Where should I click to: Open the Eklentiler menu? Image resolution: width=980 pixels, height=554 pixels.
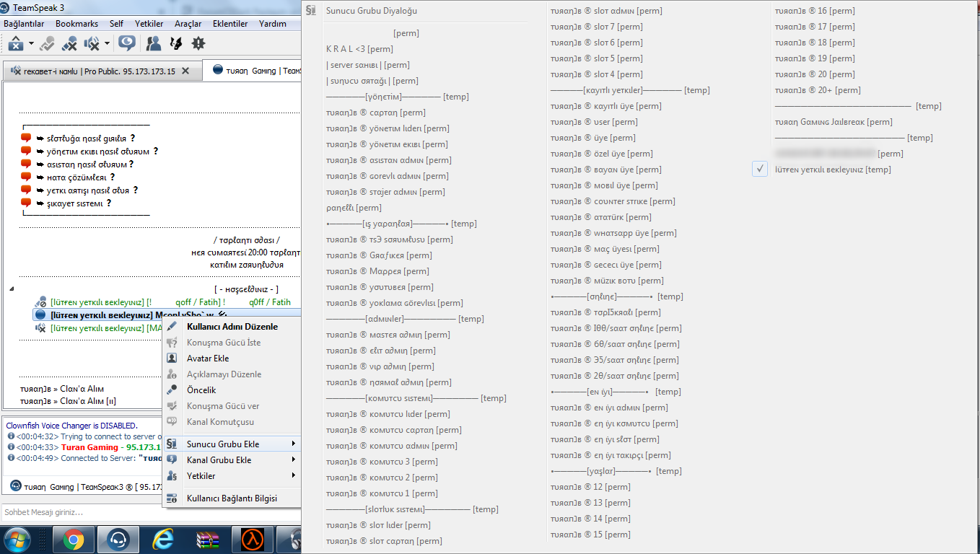[230, 24]
